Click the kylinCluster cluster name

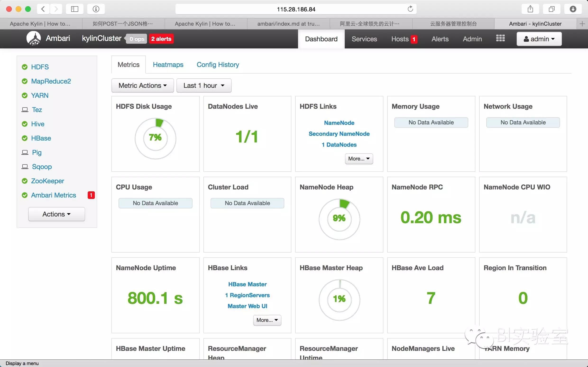(x=101, y=38)
